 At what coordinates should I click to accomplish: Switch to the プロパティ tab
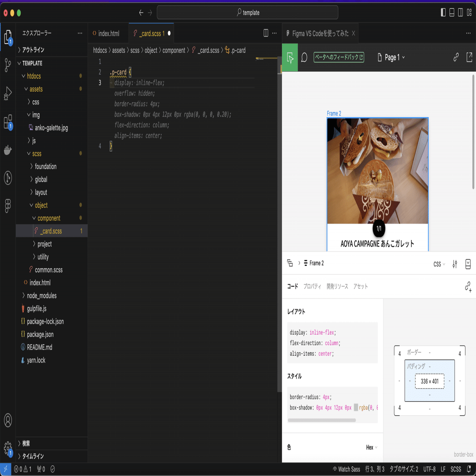312,286
